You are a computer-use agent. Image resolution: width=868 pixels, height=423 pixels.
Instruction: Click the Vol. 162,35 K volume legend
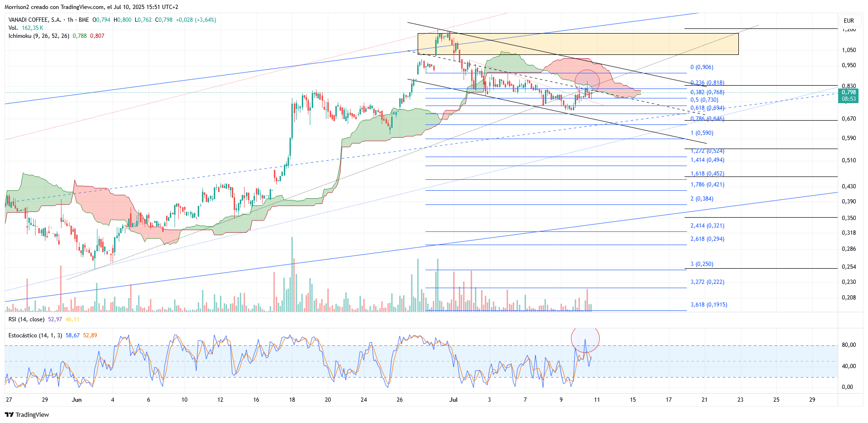[x=26, y=28]
